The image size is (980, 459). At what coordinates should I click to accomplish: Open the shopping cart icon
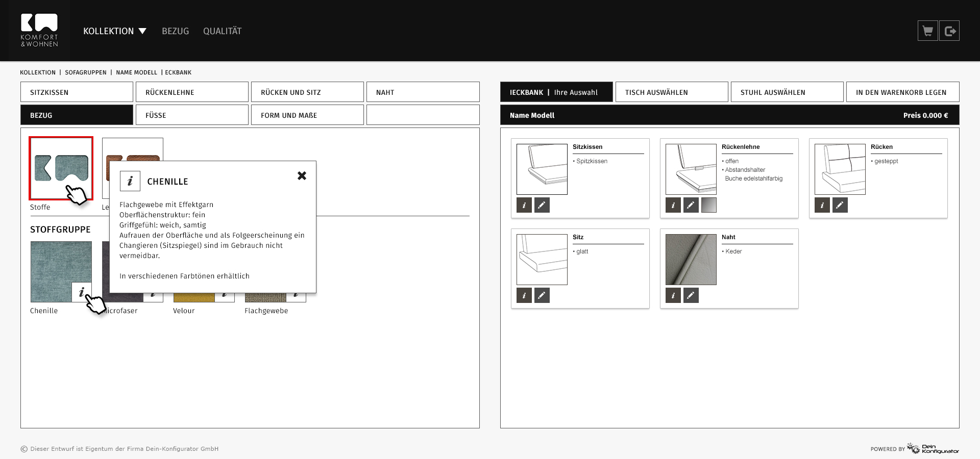pyautogui.click(x=927, y=31)
